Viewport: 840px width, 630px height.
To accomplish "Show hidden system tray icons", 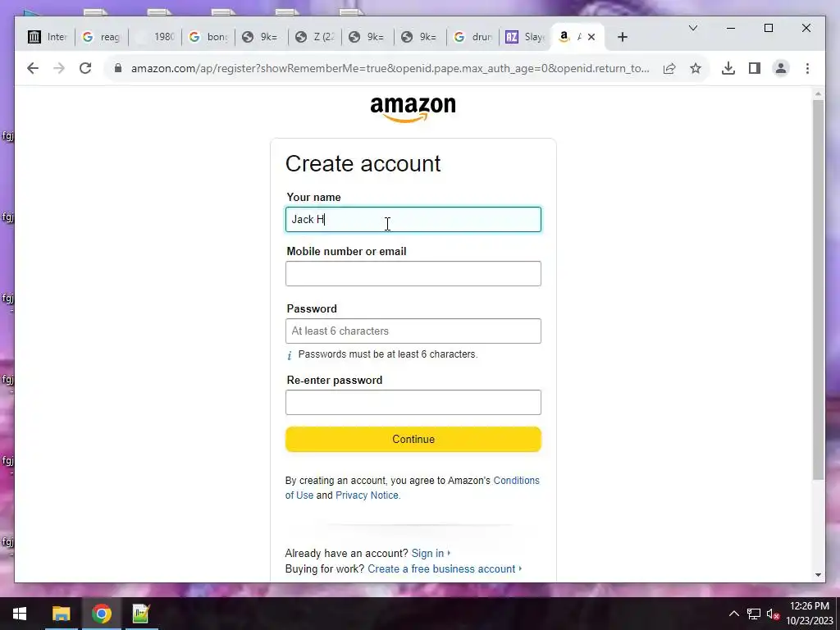I will tap(734, 614).
